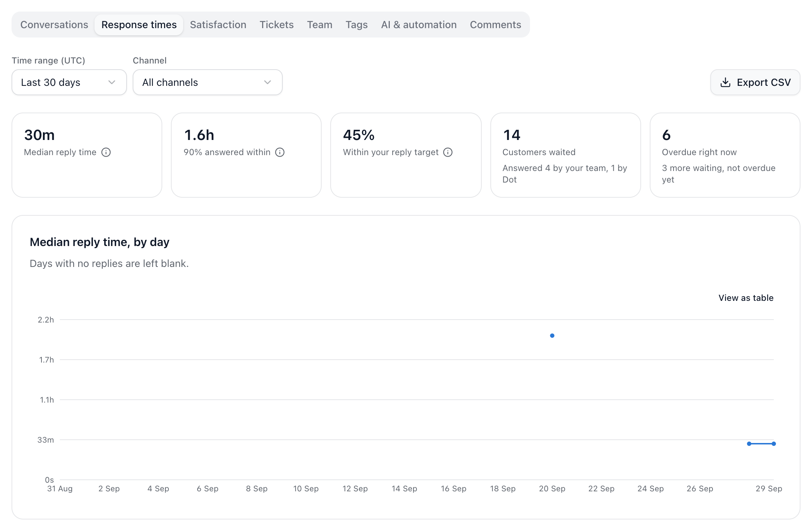Click '3 more waiting, not overdue yet' text
This screenshot has height=531, width=812.
click(719, 174)
